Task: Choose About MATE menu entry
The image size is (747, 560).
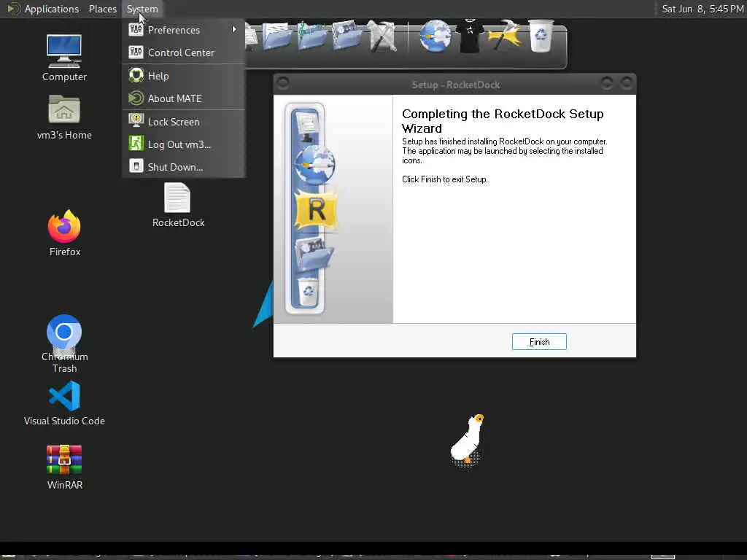Action: (184, 98)
